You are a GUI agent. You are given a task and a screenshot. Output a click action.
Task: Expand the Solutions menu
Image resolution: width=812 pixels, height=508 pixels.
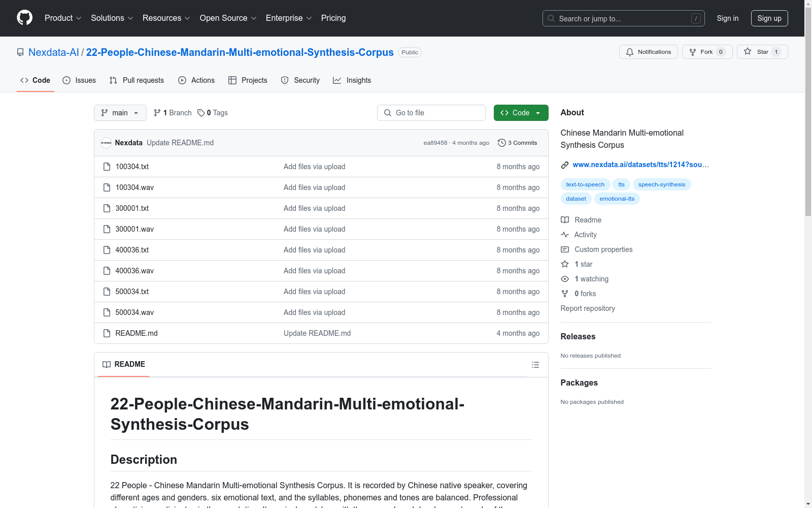click(112, 18)
